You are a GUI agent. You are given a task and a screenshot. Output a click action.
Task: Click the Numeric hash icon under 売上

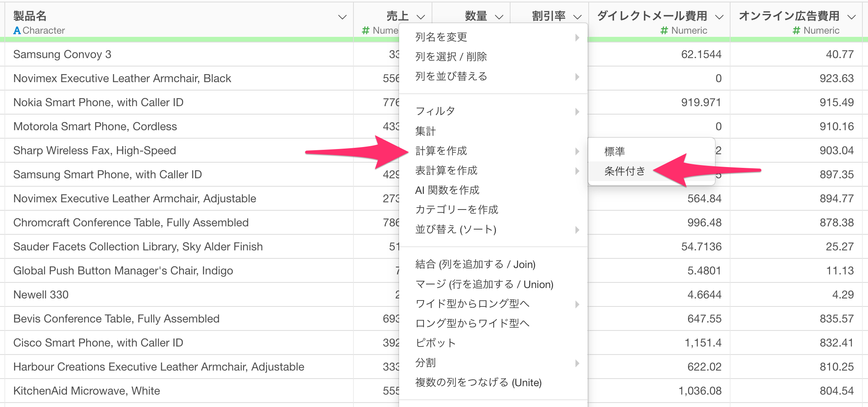click(x=365, y=30)
